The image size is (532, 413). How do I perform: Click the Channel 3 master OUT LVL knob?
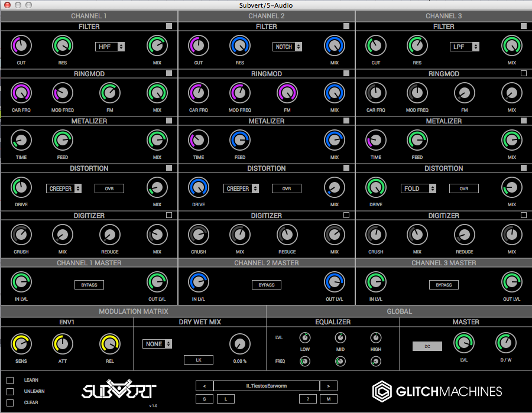(x=511, y=282)
